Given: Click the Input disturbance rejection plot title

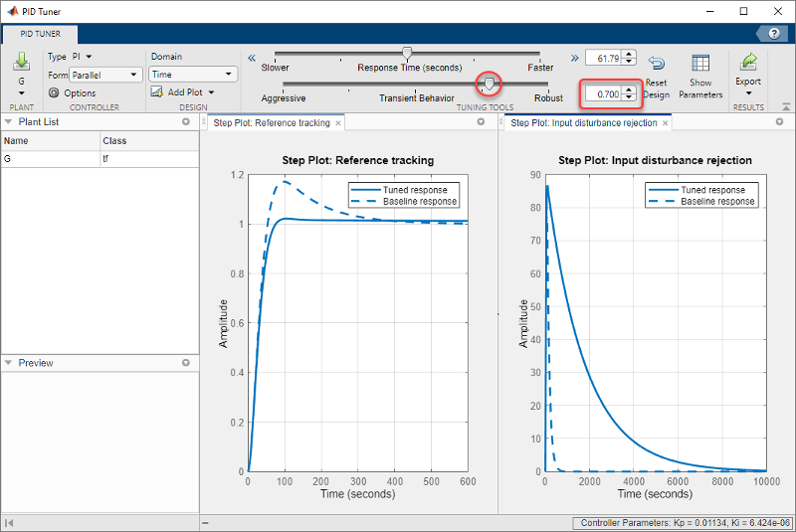Looking at the screenshot, I should (655, 160).
